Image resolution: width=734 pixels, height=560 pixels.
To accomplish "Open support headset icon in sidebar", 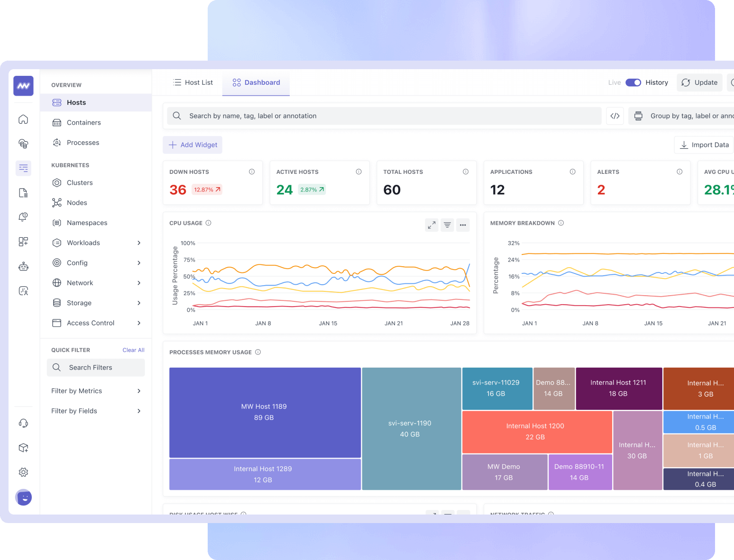I will [x=23, y=423].
